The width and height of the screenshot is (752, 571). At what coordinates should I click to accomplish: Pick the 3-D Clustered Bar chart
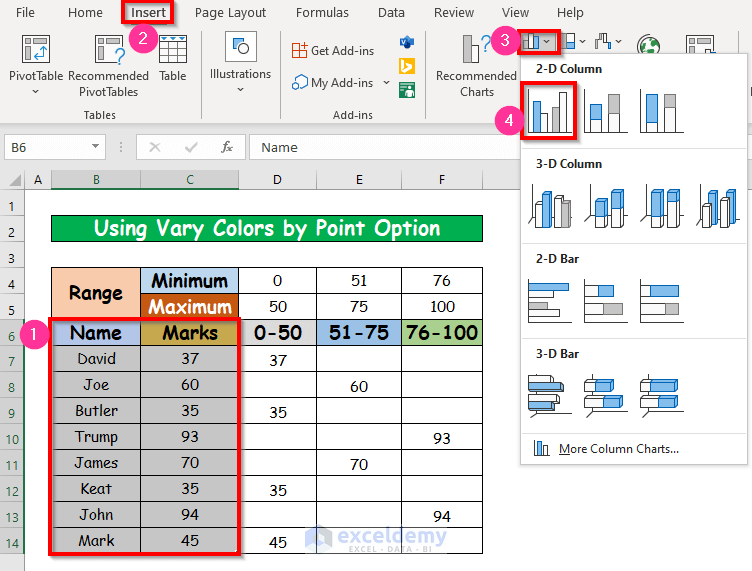[550, 396]
